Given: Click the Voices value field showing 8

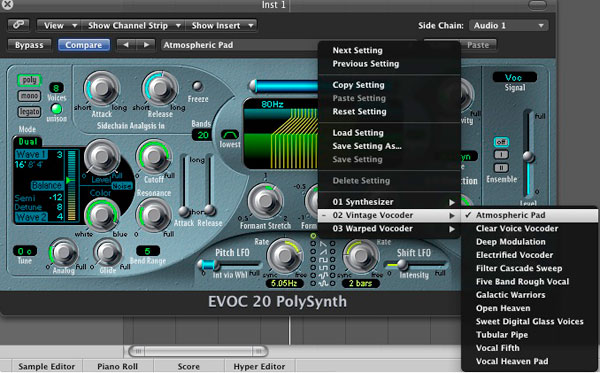Looking at the screenshot, I should [x=56, y=88].
